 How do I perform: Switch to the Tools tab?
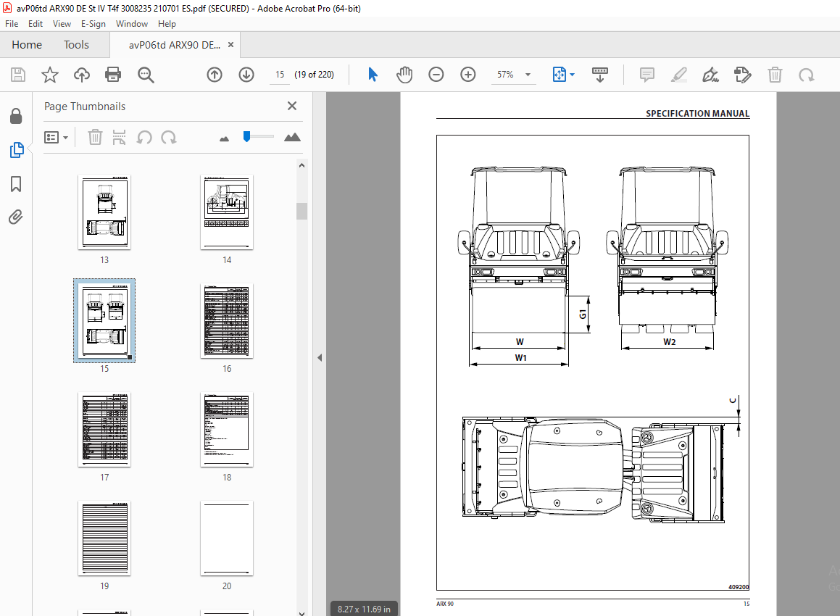click(76, 45)
